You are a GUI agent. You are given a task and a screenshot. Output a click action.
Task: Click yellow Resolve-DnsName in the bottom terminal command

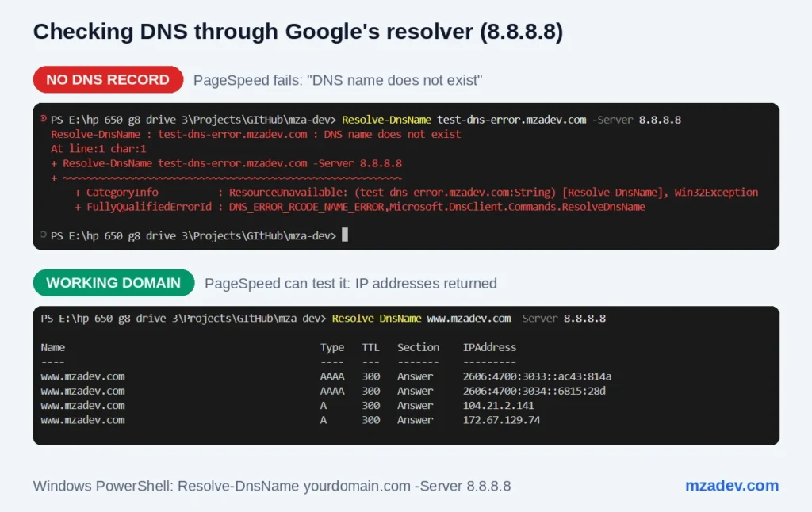pos(377,319)
